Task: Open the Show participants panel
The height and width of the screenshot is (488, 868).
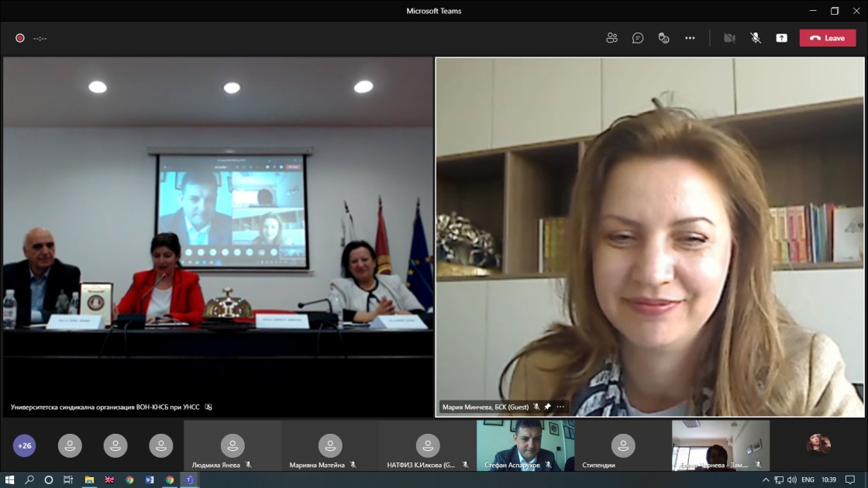Action: (611, 38)
